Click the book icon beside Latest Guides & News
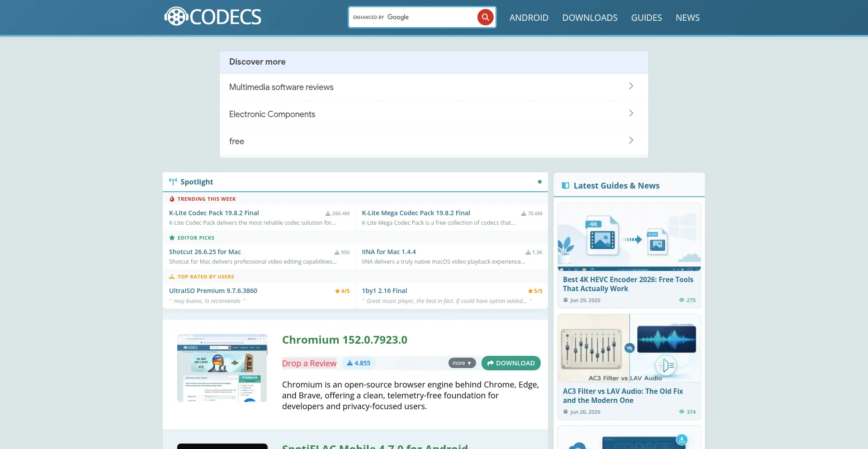868x449 pixels. (566, 185)
